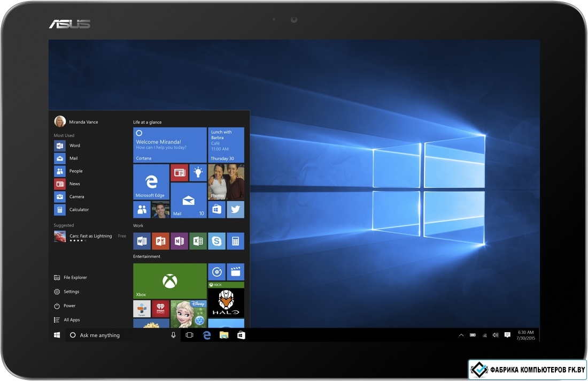
Task: Click the Work group header
Action: [138, 226]
